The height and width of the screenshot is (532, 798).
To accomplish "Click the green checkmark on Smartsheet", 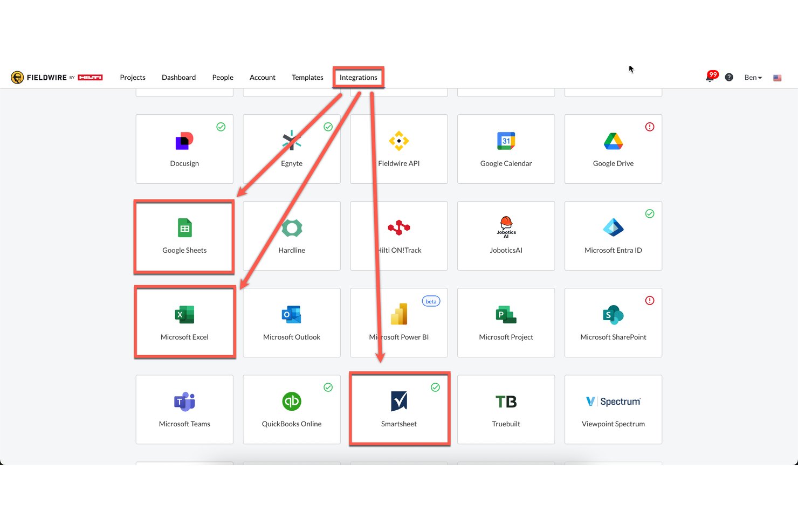I will coord(435,388).
